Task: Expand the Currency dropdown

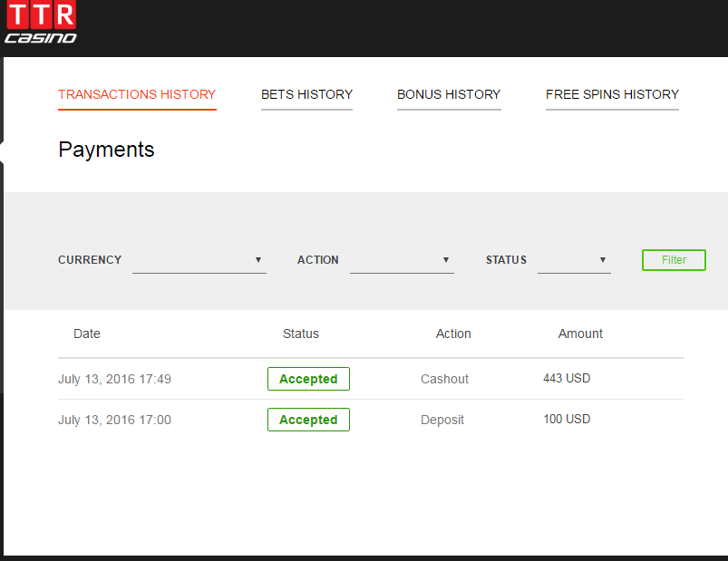Action: 199,261
